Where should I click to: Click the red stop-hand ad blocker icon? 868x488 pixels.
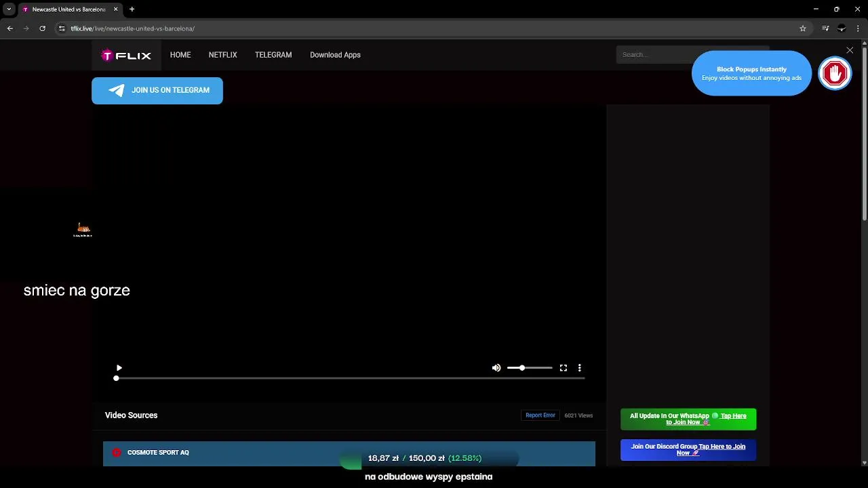point(835,73)
